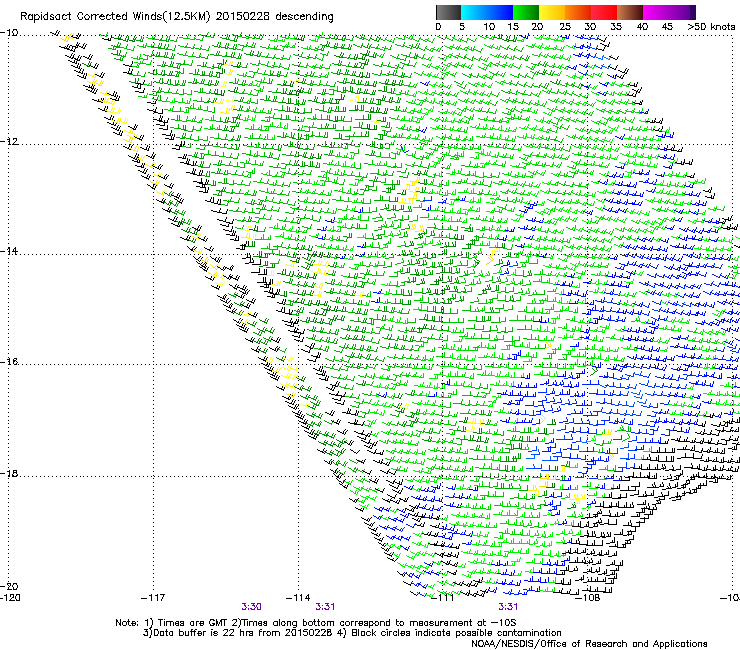The image size is (740, 650).
Task: Click the date '20150228 descending' in title
Action: pos(275,16)
